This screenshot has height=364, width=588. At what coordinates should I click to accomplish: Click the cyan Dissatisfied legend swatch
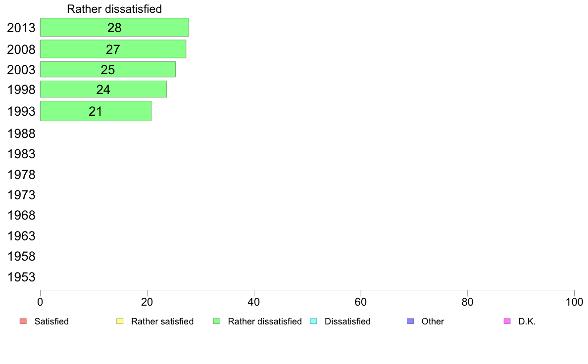[x=313, y=321]
